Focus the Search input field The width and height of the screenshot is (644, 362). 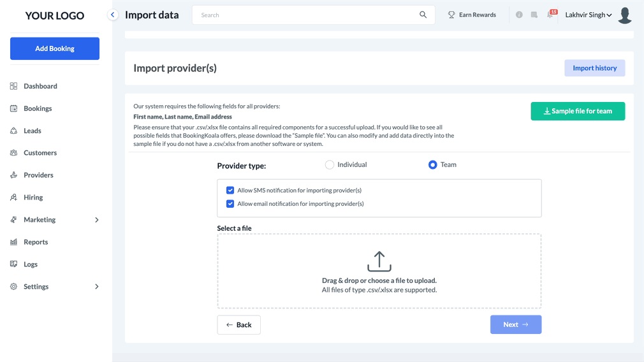pyautogui.click(x=306, y=15)
